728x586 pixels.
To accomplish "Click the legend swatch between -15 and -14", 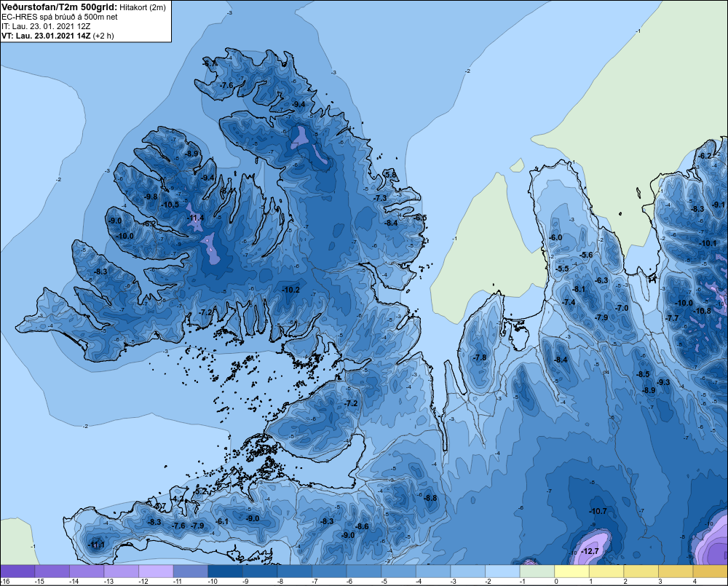I will [52, 571].
